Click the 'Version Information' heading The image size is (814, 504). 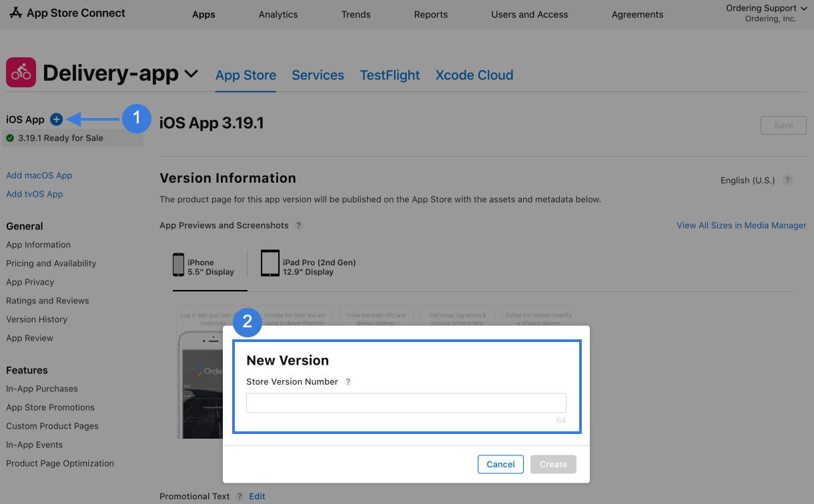[x=228, y=178]
